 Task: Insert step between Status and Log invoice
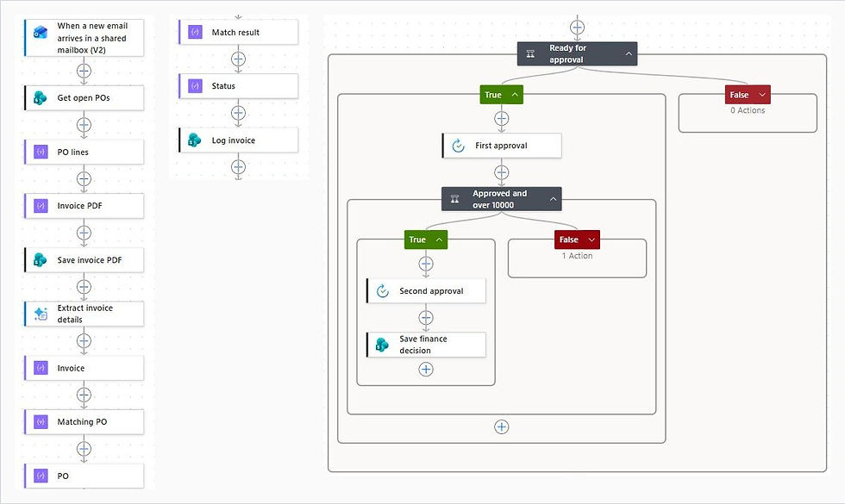[x=238, y=113]
